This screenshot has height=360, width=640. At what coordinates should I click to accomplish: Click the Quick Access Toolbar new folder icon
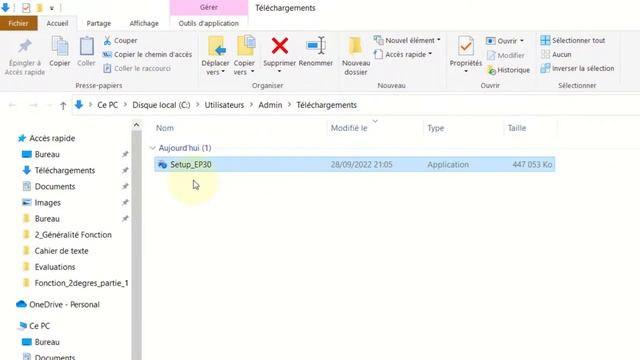40,7
